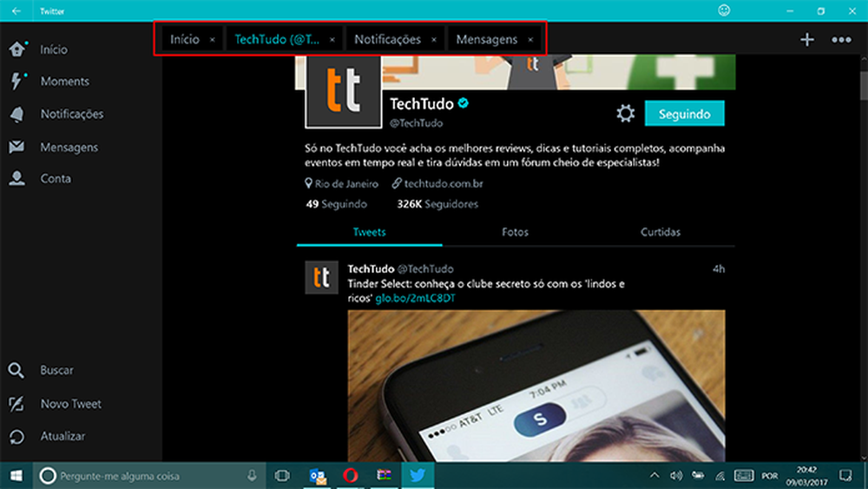
Task: Open Mensagens via the envelope icon
Action: [16, 147]
